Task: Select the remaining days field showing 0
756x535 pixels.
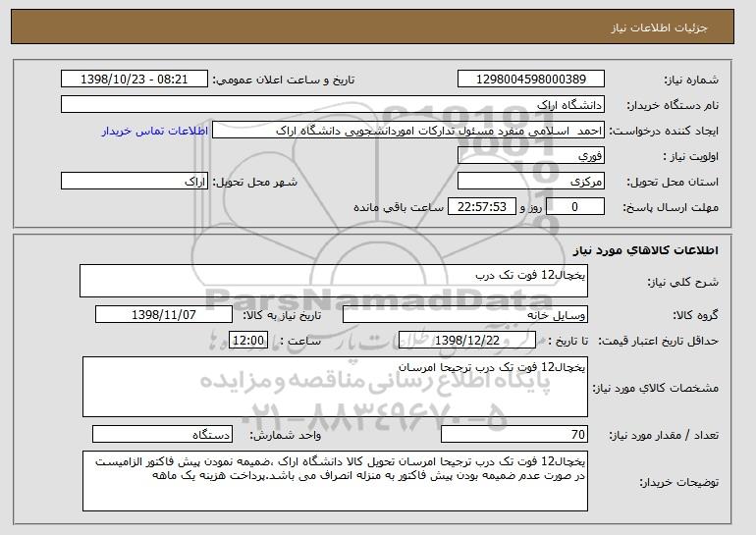Action: [x=575, y=207]
